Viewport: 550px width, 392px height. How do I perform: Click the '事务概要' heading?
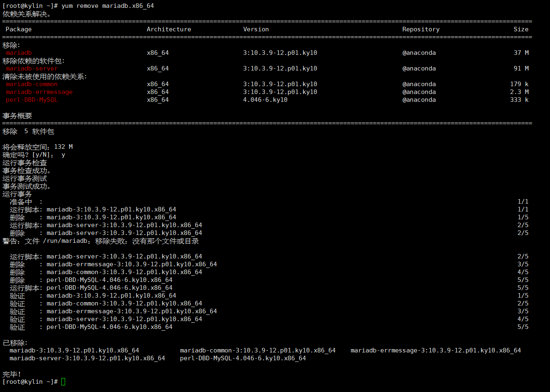point(17,116)
